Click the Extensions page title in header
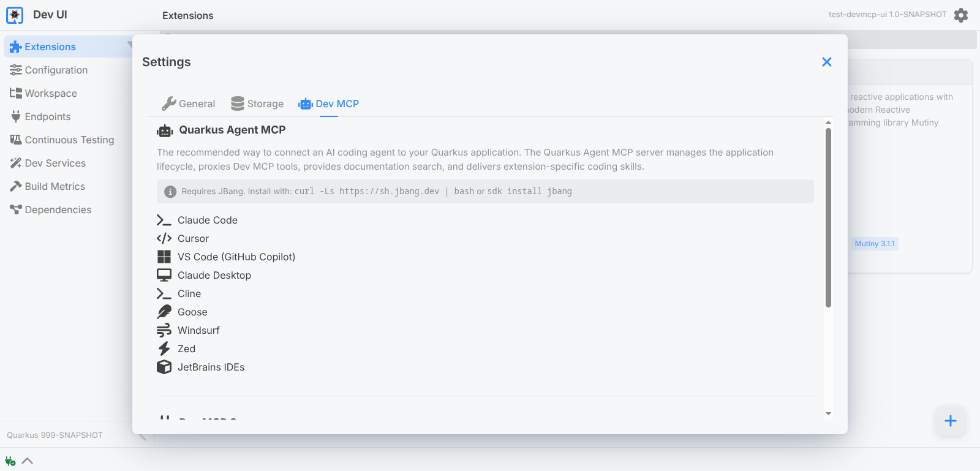Viewport: 980px width, 471px height. point(188,16)
